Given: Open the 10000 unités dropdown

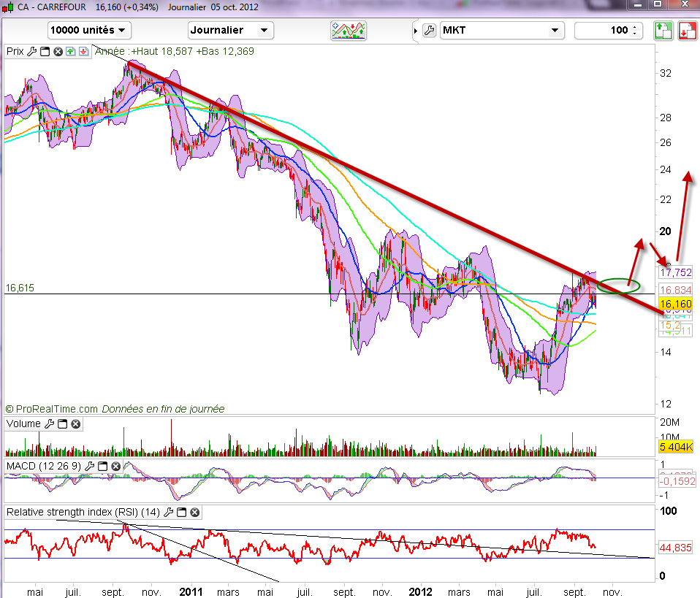Looking at the screenshot, I should coord(89,30).
